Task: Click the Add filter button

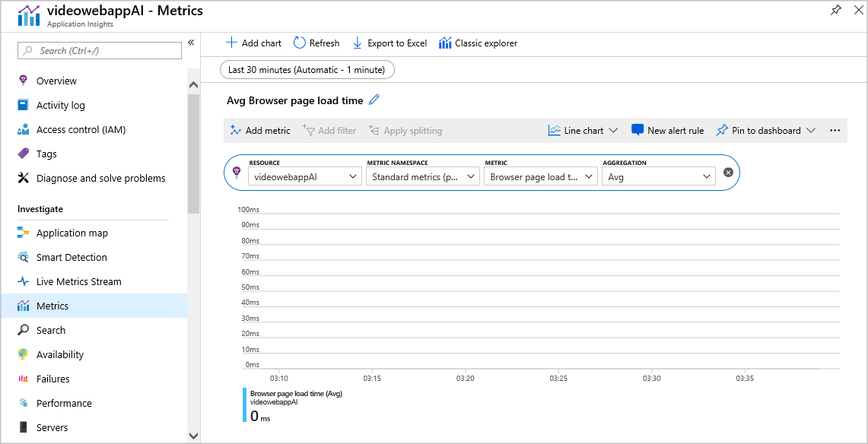Action: [x=329, y=131]
